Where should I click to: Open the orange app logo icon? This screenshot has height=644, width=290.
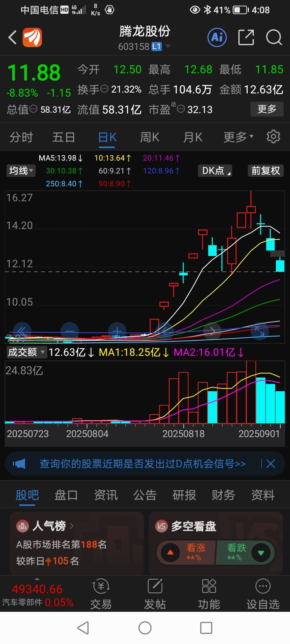[x=32, y=37]
